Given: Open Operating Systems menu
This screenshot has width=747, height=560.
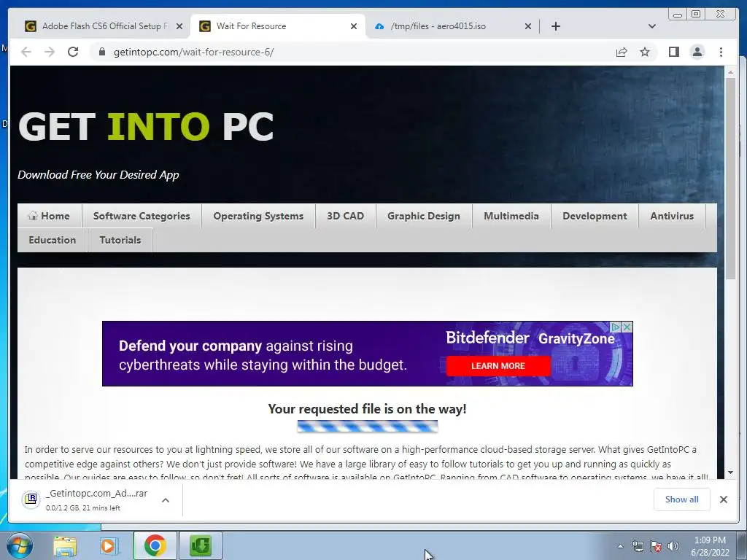Looking at the screenshot, I should tap(258, 216).
